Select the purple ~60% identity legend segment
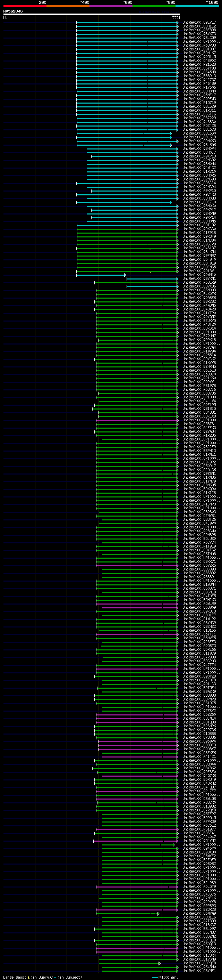Screen dimensions: 222x980 pos(111,6)
